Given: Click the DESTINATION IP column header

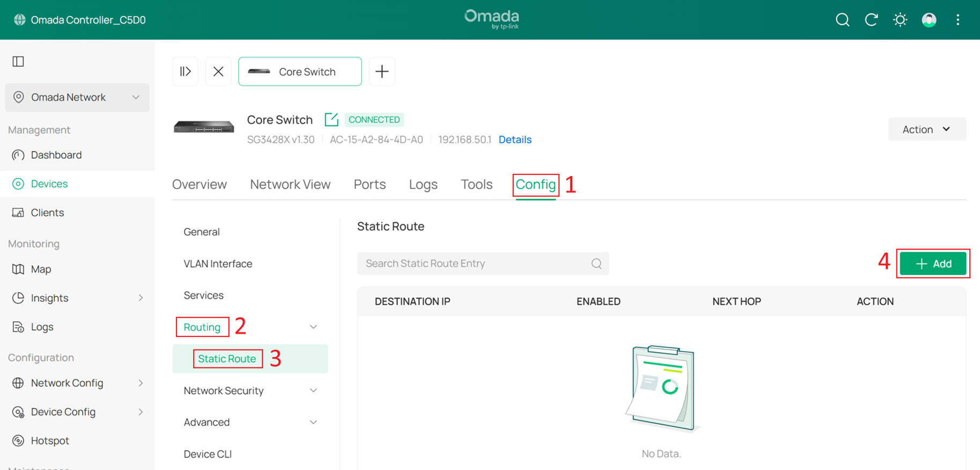Looking at the screenshot, I should pyautogui.click(x=412, y=302).
